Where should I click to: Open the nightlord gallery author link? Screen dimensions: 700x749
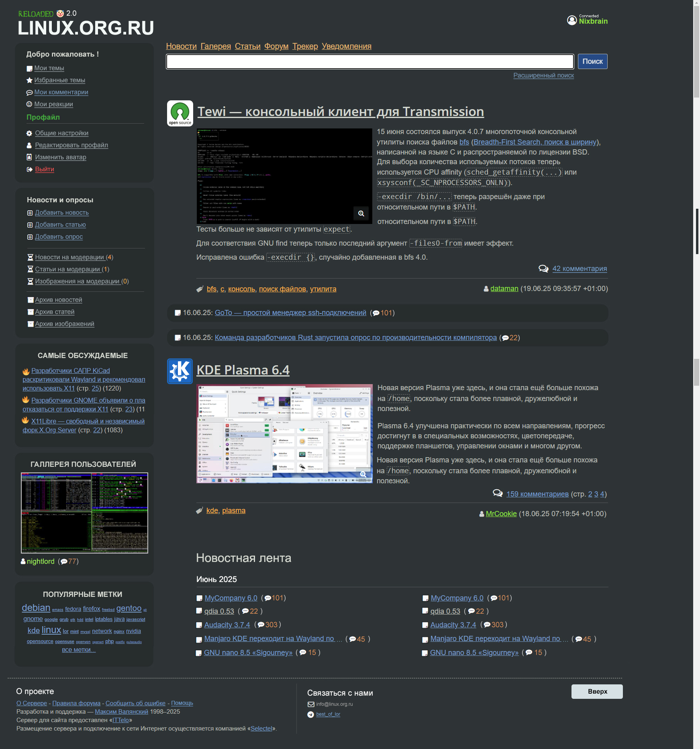pyautogui.click(x=41, y=562)
